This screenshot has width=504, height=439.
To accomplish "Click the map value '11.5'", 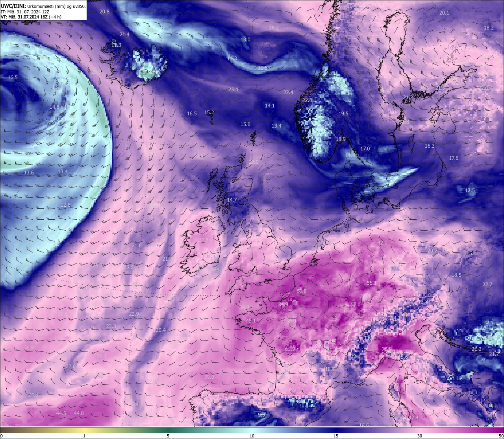I will click(263, 68).
